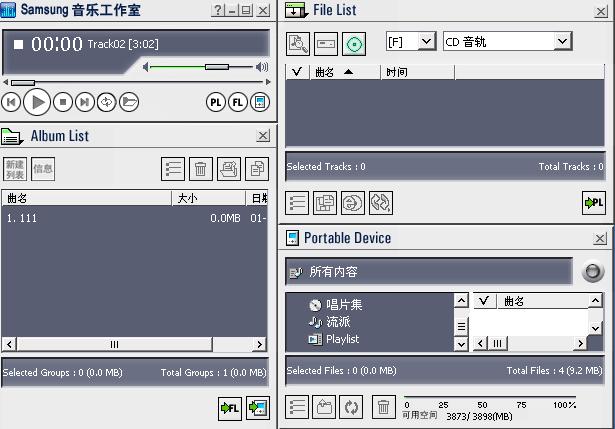Click the round connect button in Portable Device
The height and width of the screenshot is (429, 615).
pos(593,271)
